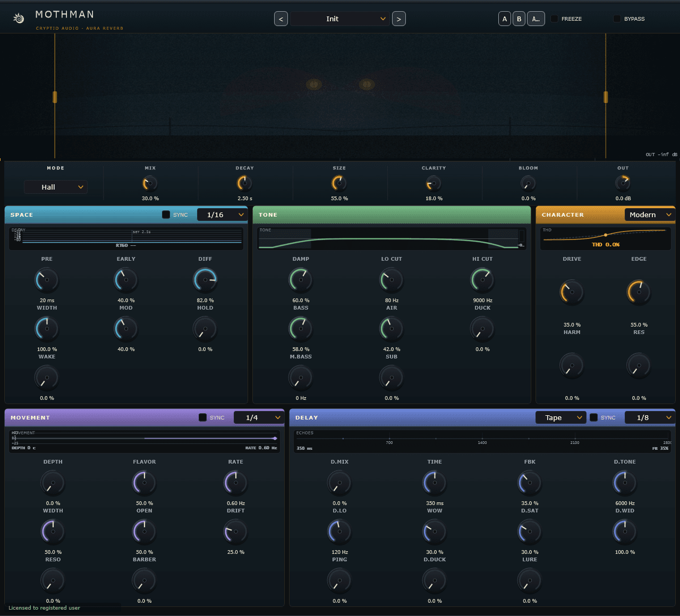The image size is (680, 616).
Task: Click the FBK feedback knob
Action: point(530,483)
